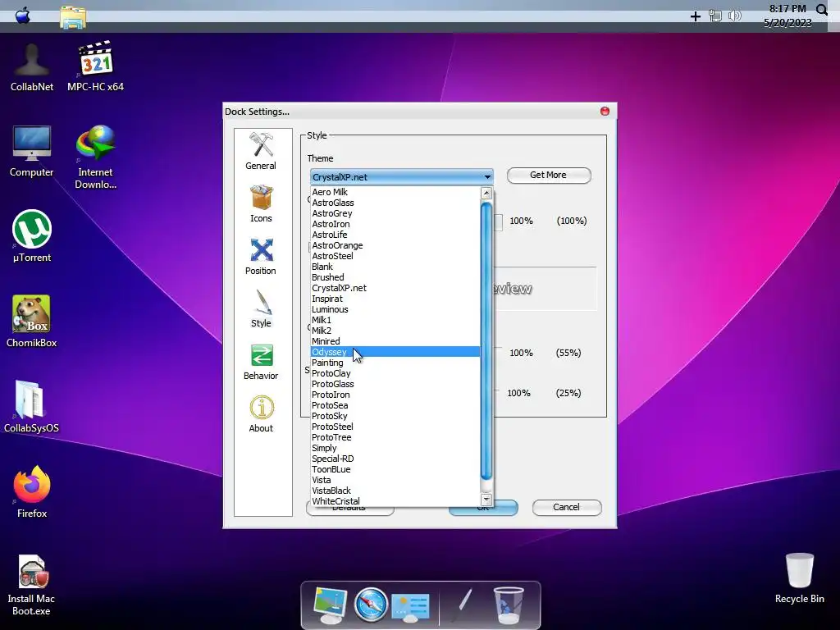Select Milk1 in the theme list

coord(395,320)
